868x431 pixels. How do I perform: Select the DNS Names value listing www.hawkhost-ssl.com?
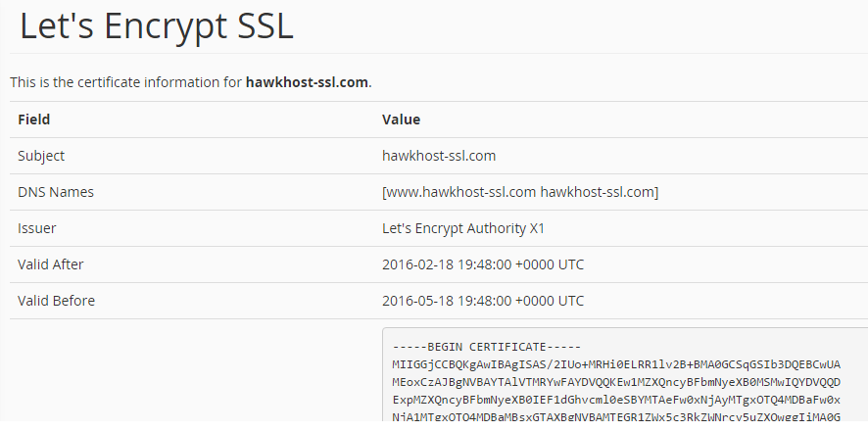[x=520, y=192]
